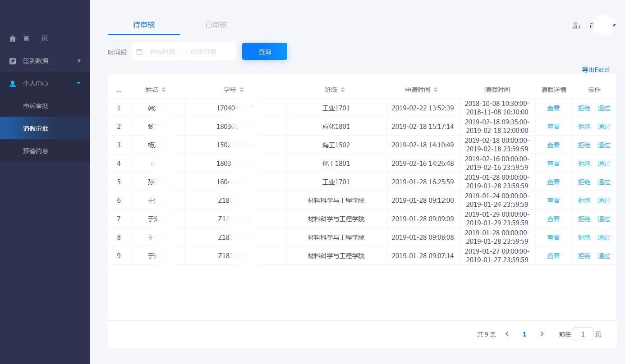
Task: Sort table by 学号 column arrows
Action: pyautogui.click(x=242, y=90)
